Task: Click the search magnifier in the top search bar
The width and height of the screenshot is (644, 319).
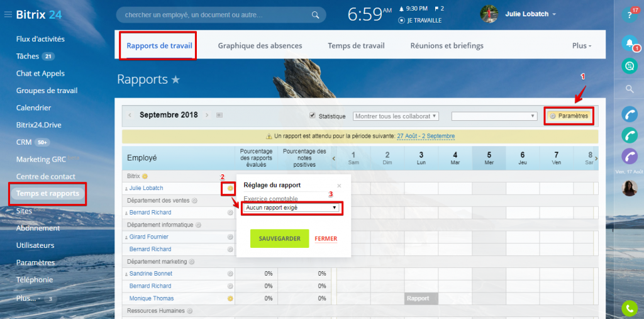Action: click(x=315, y=15)
